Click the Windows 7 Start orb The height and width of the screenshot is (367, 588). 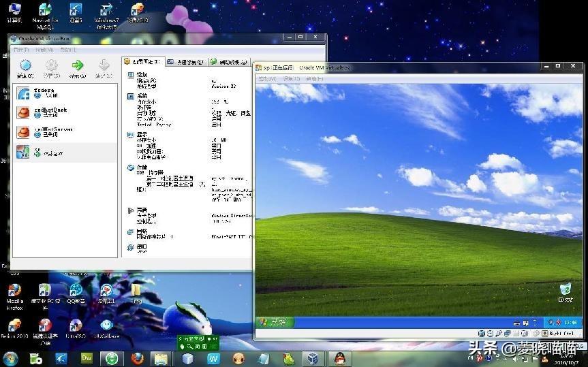(10, 359)
